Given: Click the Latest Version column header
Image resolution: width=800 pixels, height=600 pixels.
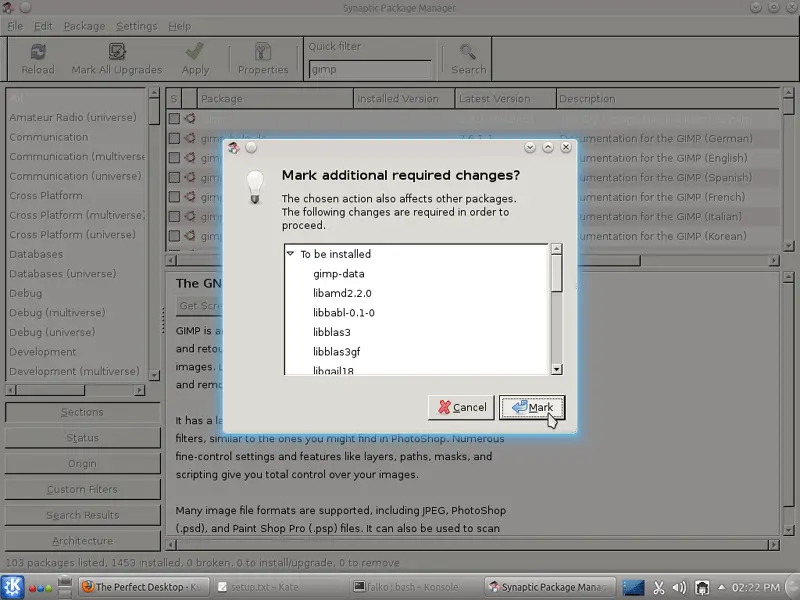Looking at the screenshot, I should (506, 98).
